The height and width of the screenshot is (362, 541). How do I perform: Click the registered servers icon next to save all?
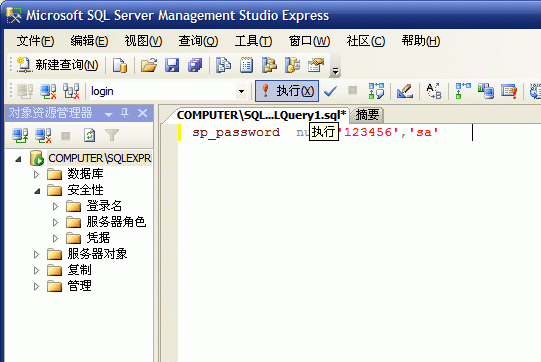tap(223, 65)
